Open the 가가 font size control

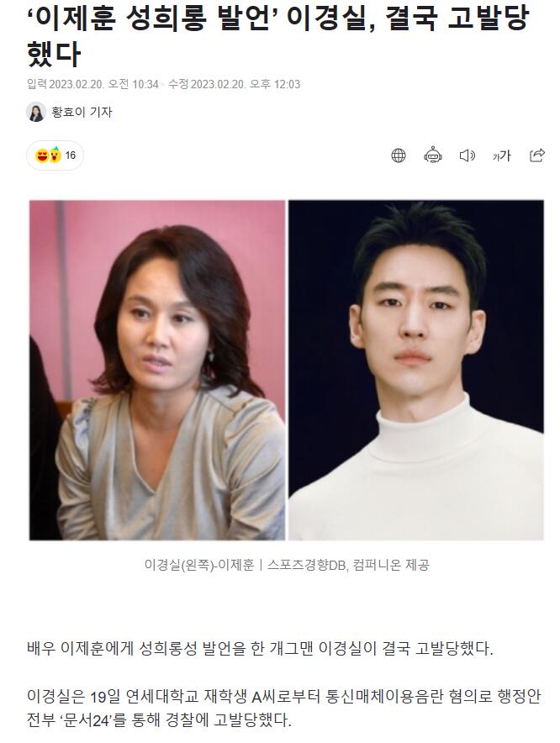(x=502, y=155)
